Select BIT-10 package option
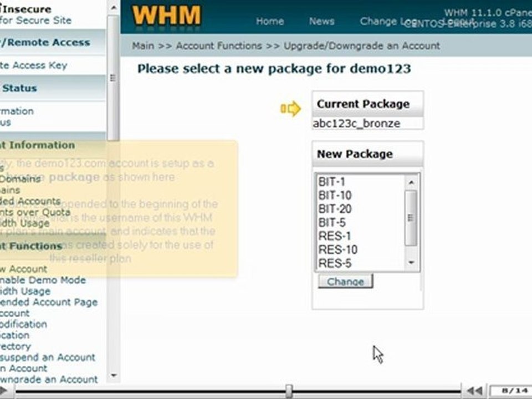Viewport: 532px width, 399px height. point(361,196)
